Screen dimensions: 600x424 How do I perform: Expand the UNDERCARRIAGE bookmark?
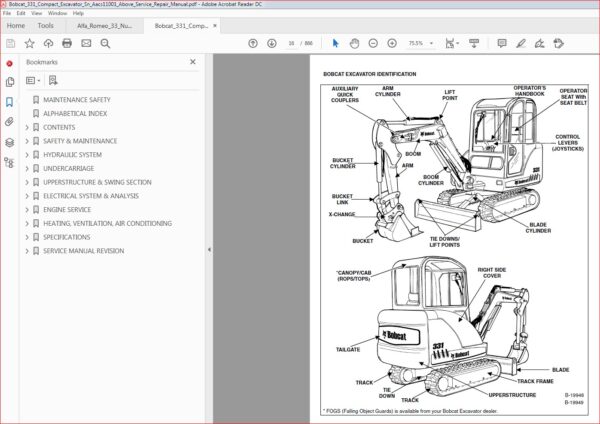click(x=27, y=168)
